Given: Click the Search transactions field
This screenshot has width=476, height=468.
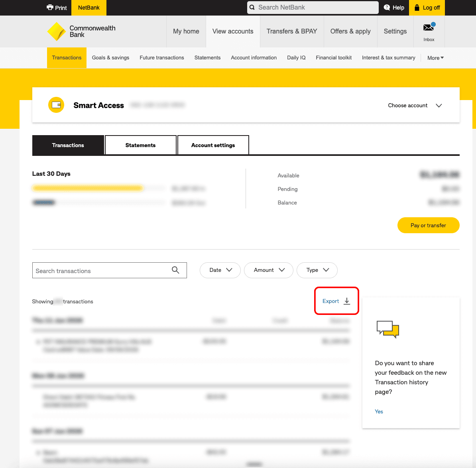Looking at the screenshot, I should point(109,270).
